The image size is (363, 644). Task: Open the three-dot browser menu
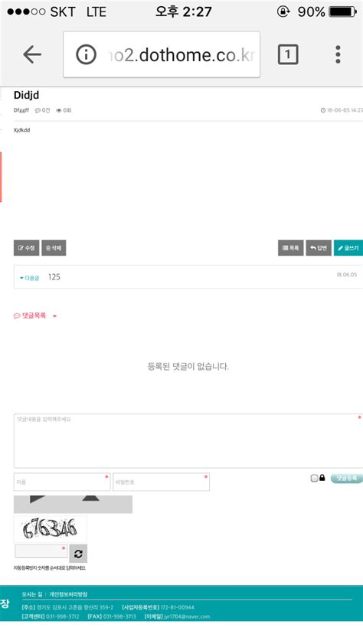338,54
